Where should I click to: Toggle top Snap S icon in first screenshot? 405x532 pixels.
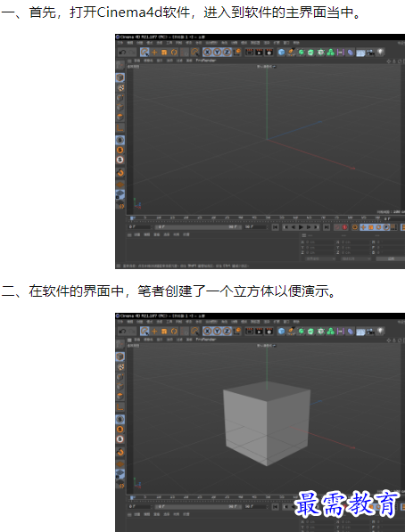coord(120,140)
